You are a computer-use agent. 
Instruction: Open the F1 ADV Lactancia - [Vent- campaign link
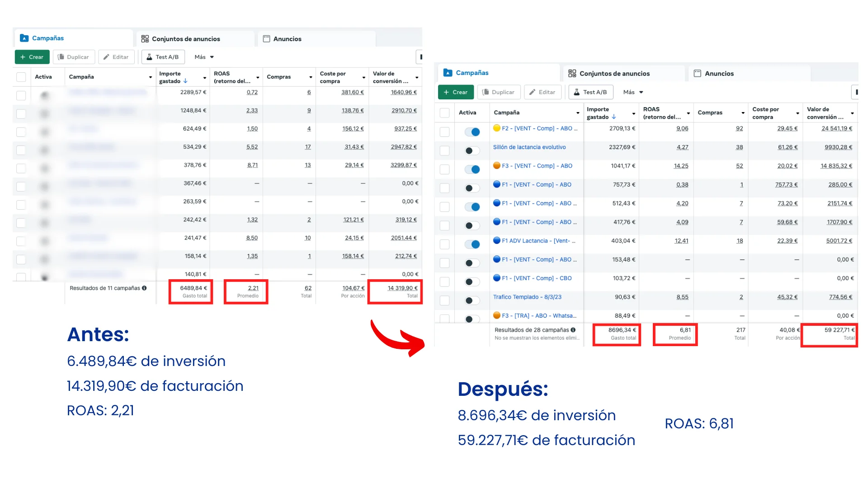coord(538,241)
